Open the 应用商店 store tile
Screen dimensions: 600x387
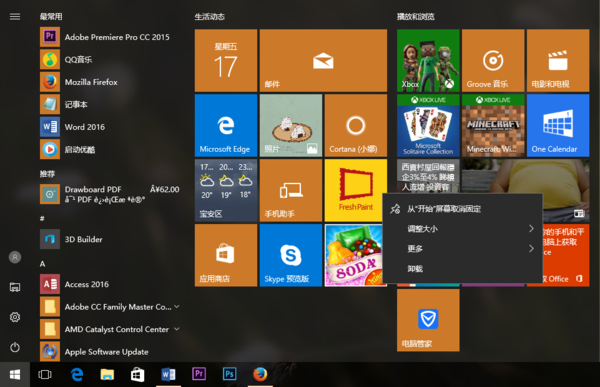pos(226,255)
